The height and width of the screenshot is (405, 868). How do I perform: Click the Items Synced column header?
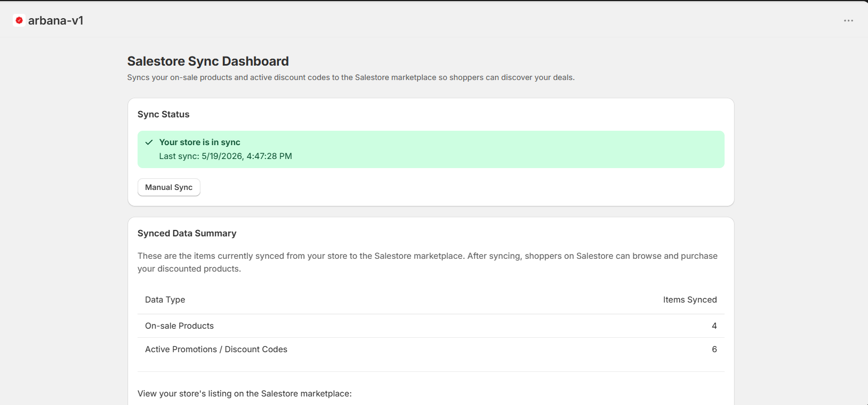click(690, 300)
